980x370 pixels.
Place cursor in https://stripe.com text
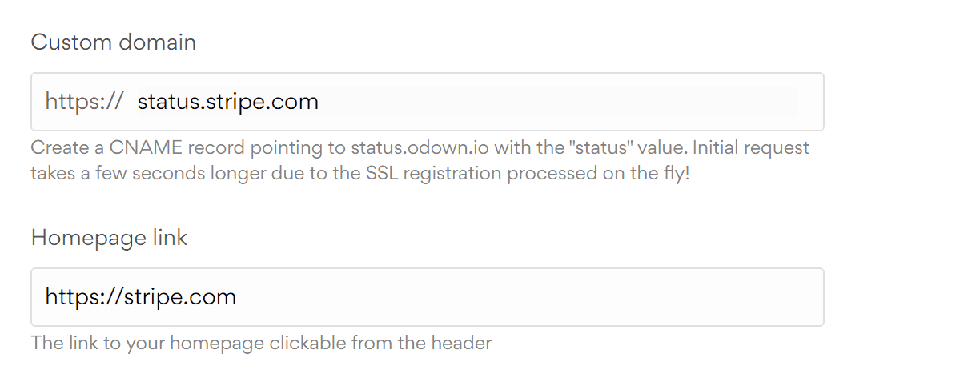(141, 297)
